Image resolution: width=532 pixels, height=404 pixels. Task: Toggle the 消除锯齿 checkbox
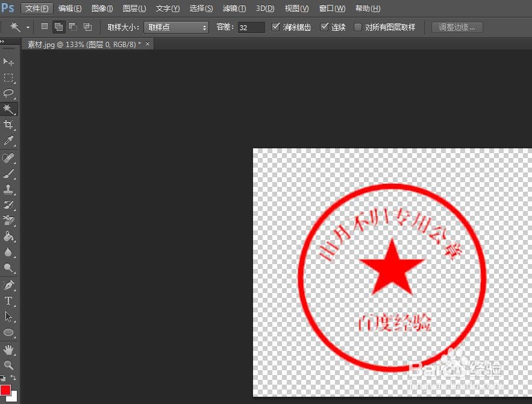click(x=275, y=27)
